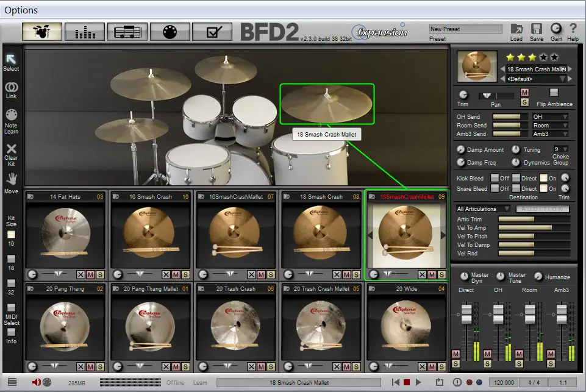
Task: Click the Damp Amount knob
Action: click(461, 149)
